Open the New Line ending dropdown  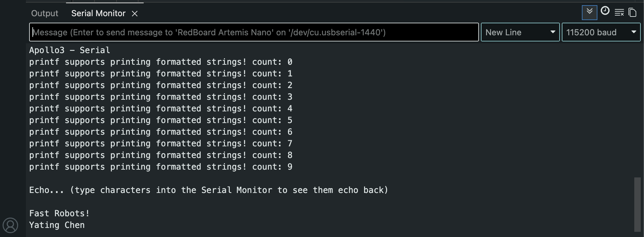coord(520,32)
